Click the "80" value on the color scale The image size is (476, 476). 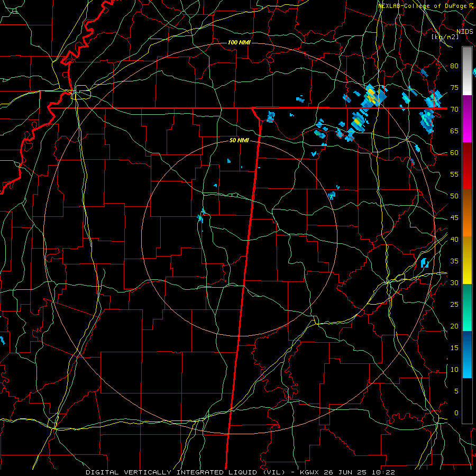click(x=454, y=66)
